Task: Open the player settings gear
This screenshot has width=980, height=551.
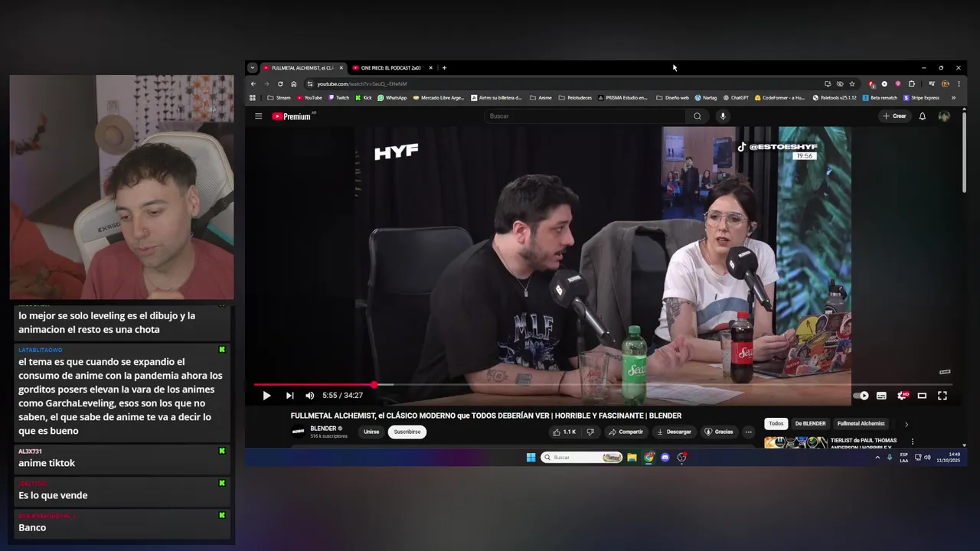Action: click(x=902, y=396)
